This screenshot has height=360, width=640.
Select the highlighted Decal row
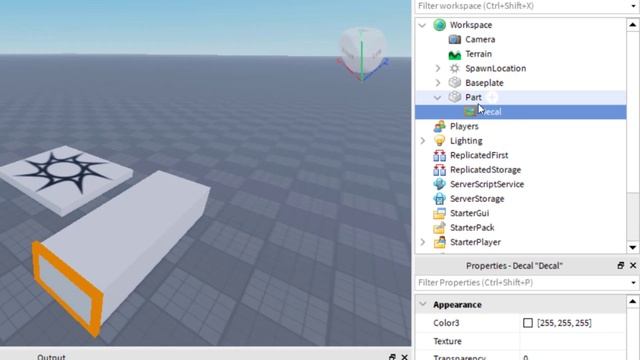point(520,112)
